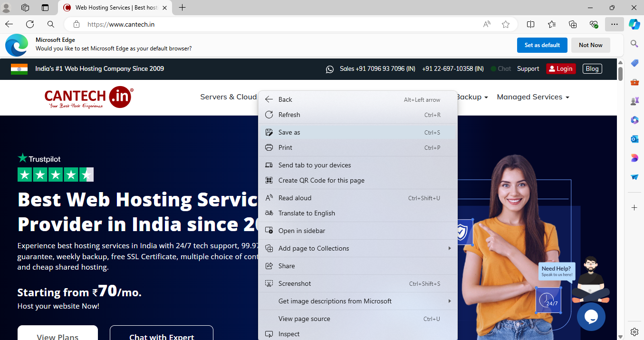Open sidebar Shopping tag icon
This screenshot has width=644, height=340.
click(634, 63)
